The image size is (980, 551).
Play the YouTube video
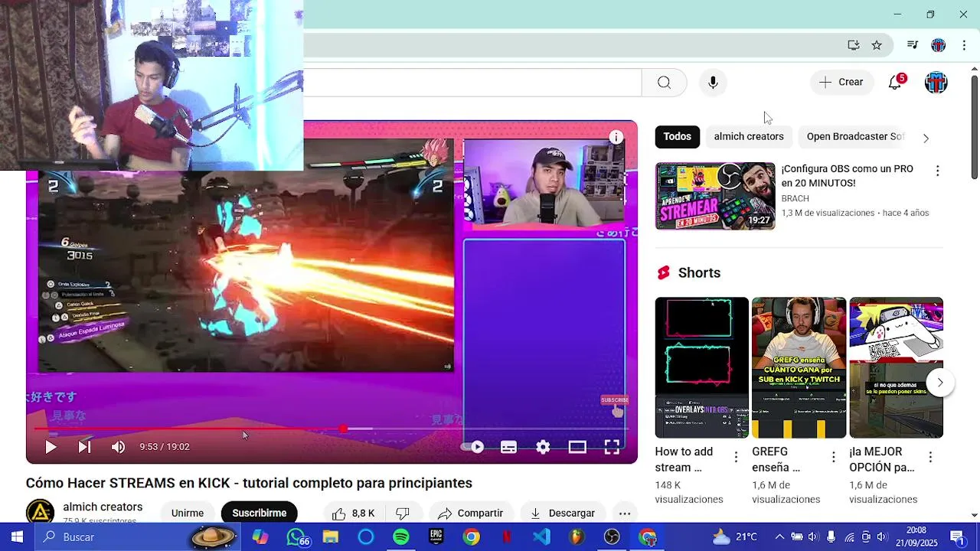pos(51,448)
